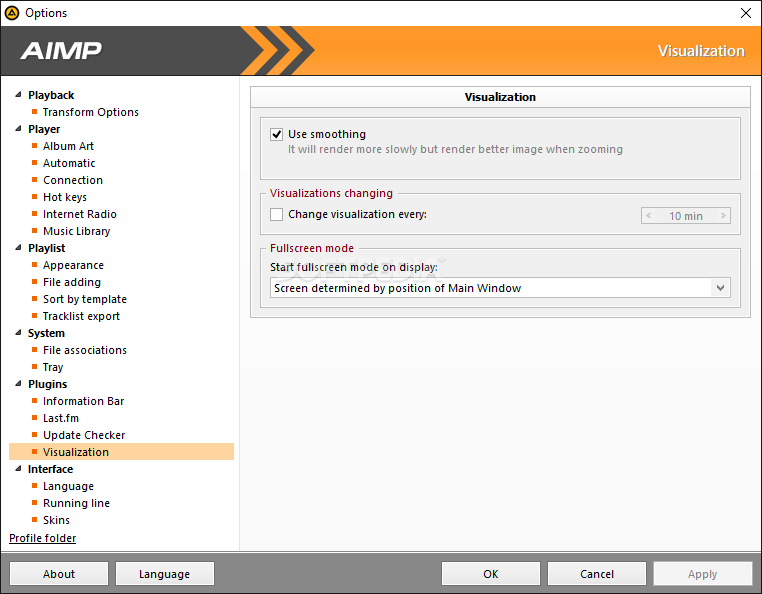Click the Plugins category label
The image size is (762, 594).
click(48, 384)
